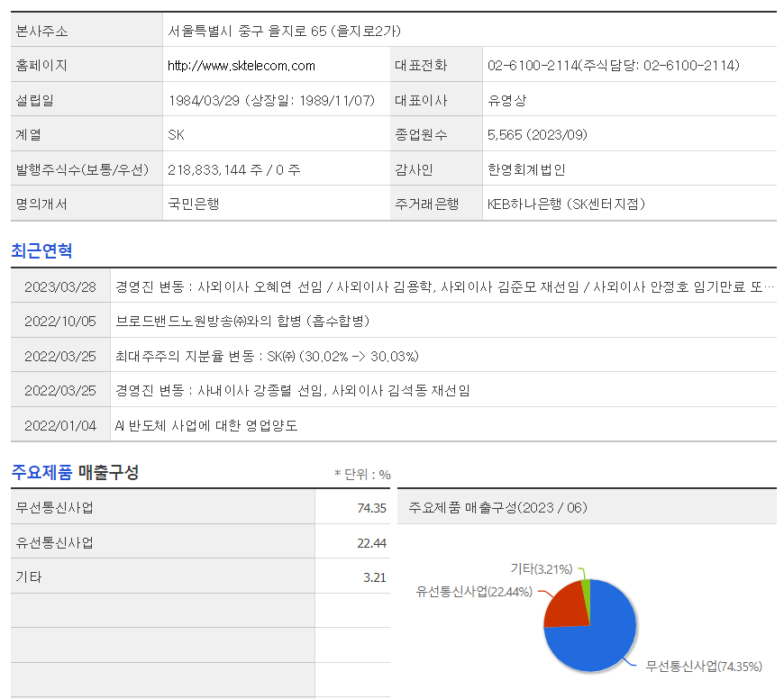Select the 무선통신사업 row label

[54, 508]
